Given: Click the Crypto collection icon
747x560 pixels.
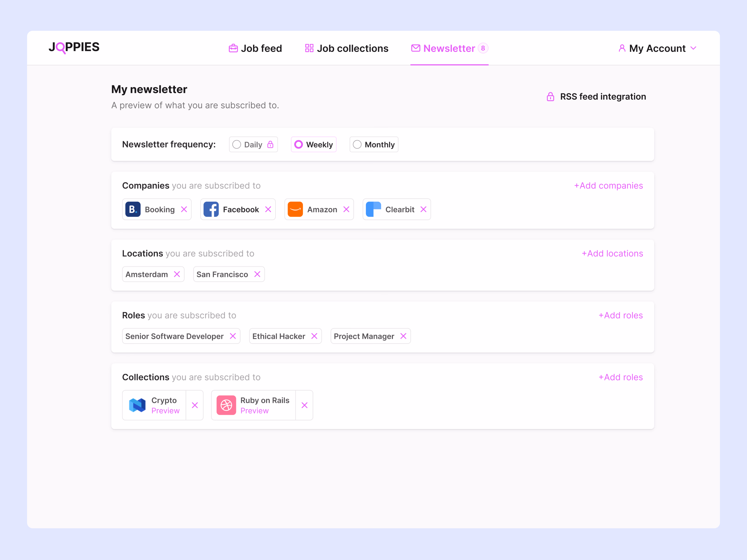Looking at the screenshot, I should 137,405.
